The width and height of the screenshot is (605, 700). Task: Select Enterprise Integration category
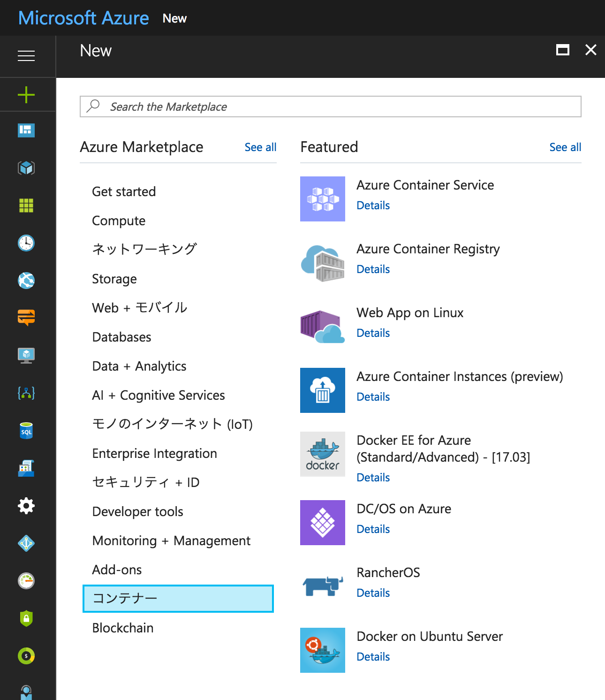pyautogui.click(x=154, y=453)
